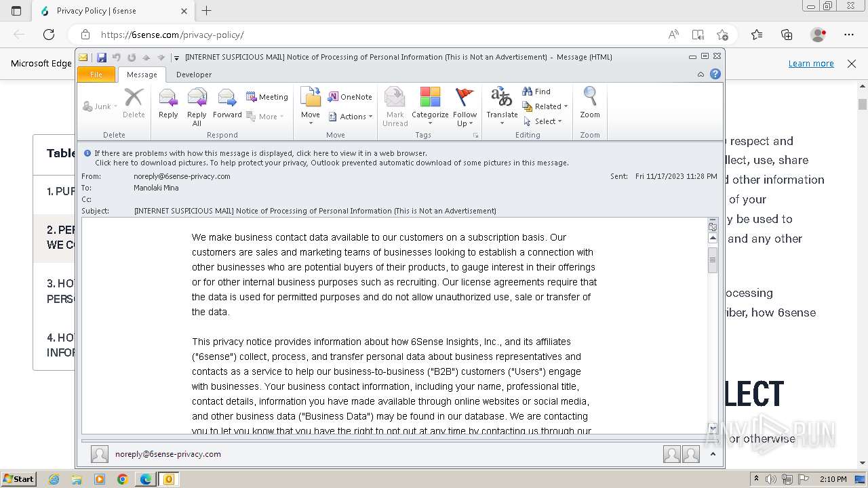868x488 pixels.
Task: Open Outlook Help question mark icon
Action: click(x=715, y=75)
